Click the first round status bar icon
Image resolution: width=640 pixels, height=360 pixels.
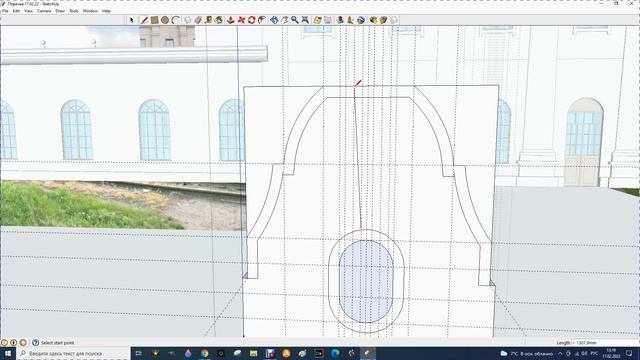[4, 343]
